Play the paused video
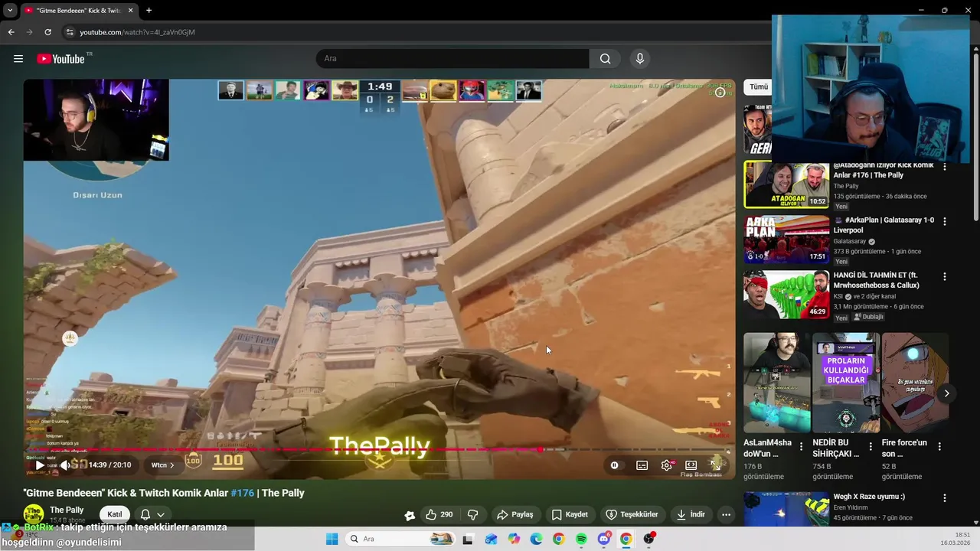Screen dimensions: 980x551 [x=40, y=465]
